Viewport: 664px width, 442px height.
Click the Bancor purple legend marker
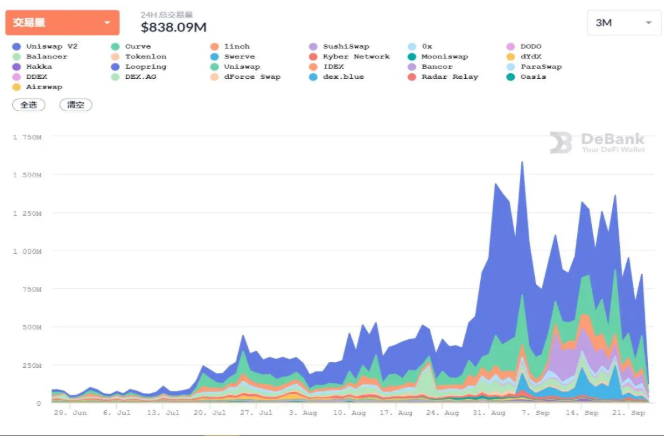click(x=412, y=67)
